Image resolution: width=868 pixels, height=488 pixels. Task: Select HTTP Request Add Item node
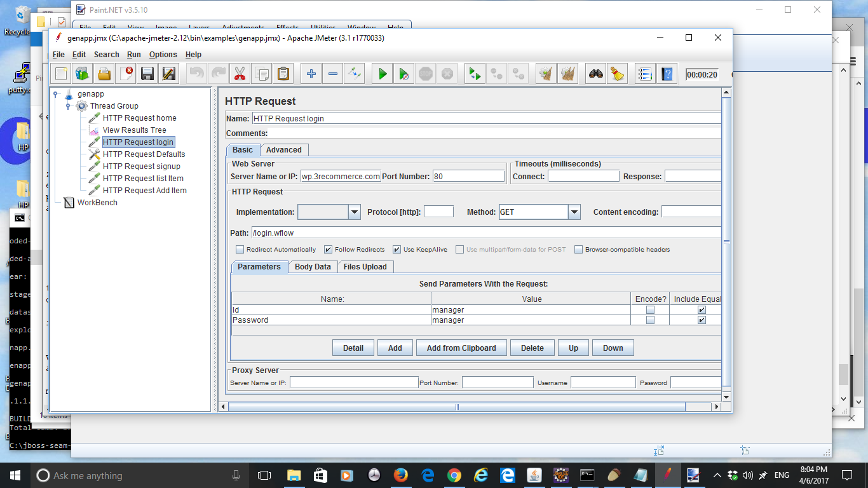(144, 191)
